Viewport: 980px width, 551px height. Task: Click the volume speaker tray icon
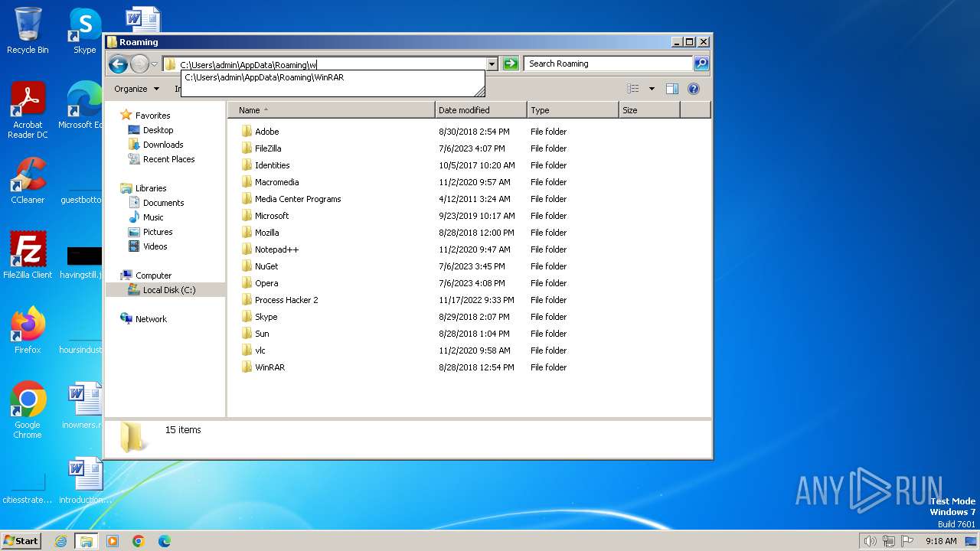pyautogui.click(x=870, y=541)
